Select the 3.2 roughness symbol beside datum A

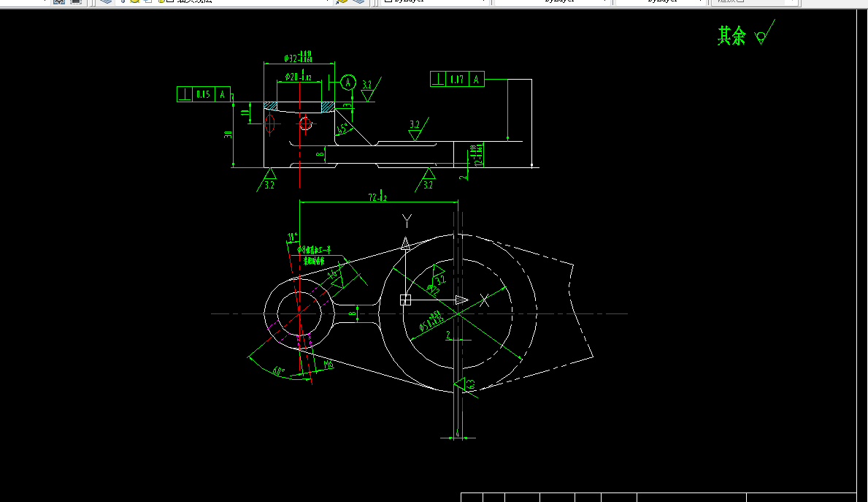370,88
